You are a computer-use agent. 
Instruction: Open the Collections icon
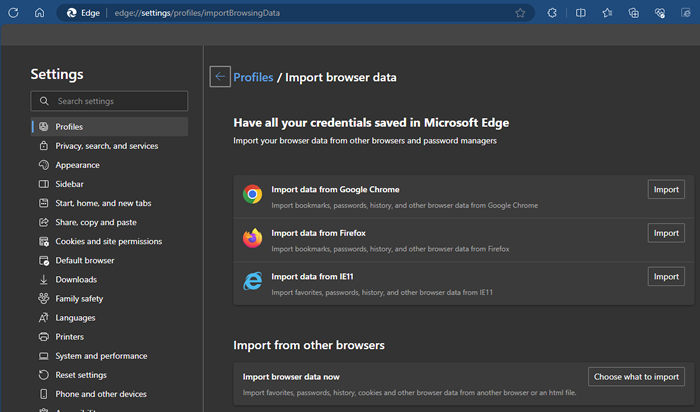[633, 13]
